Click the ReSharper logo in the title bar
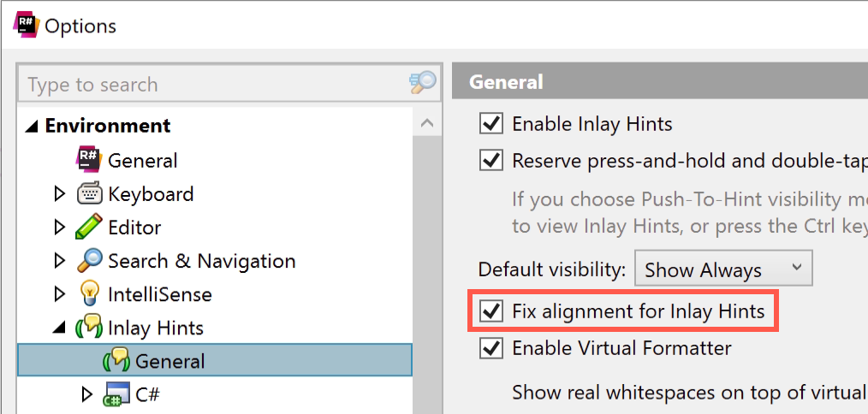This screenshot has height=414, width=868. tap(26, 25)
